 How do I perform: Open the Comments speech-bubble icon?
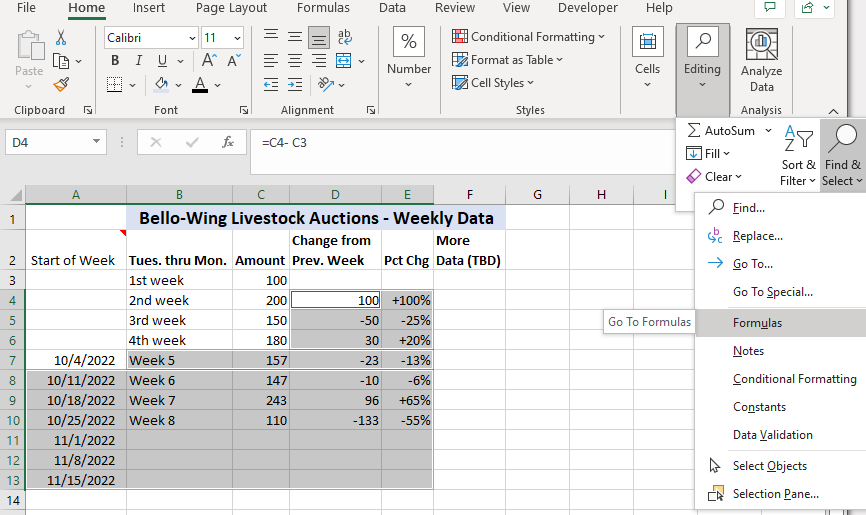(x=769, y=8)
